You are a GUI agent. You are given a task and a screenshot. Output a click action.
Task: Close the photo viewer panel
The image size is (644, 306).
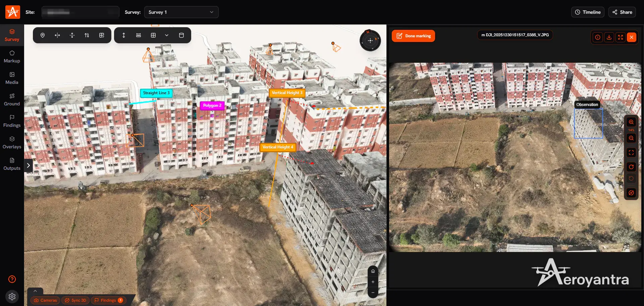click(x=632, y=37)
